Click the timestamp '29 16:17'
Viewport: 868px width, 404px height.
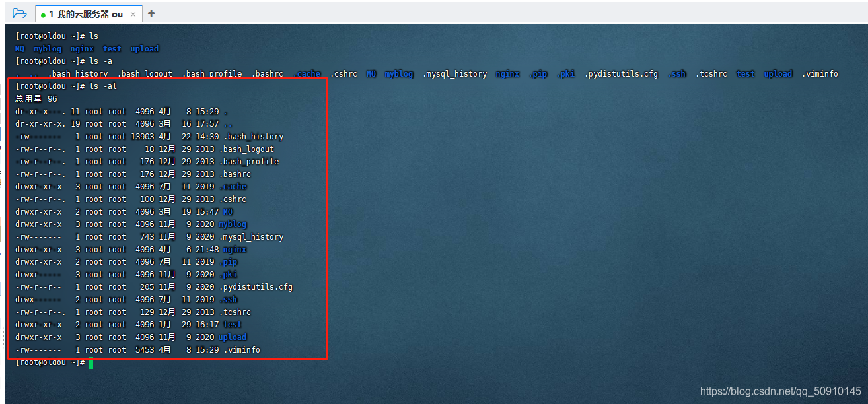click(x=200, y=325)
